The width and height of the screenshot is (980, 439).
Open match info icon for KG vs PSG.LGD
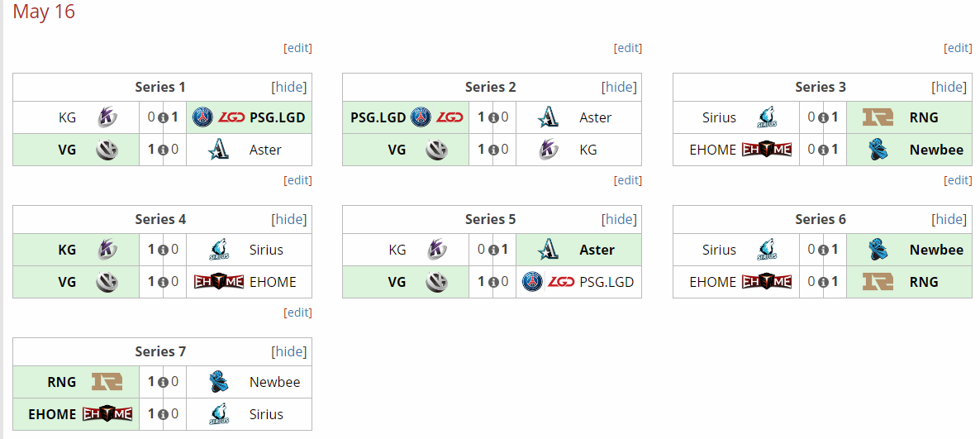(163, 117)
